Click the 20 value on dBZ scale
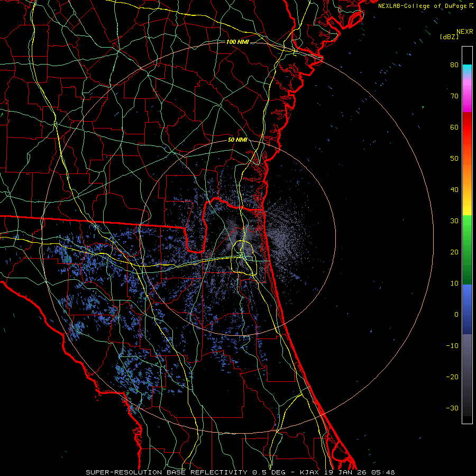476x476 pixels. 454,252
